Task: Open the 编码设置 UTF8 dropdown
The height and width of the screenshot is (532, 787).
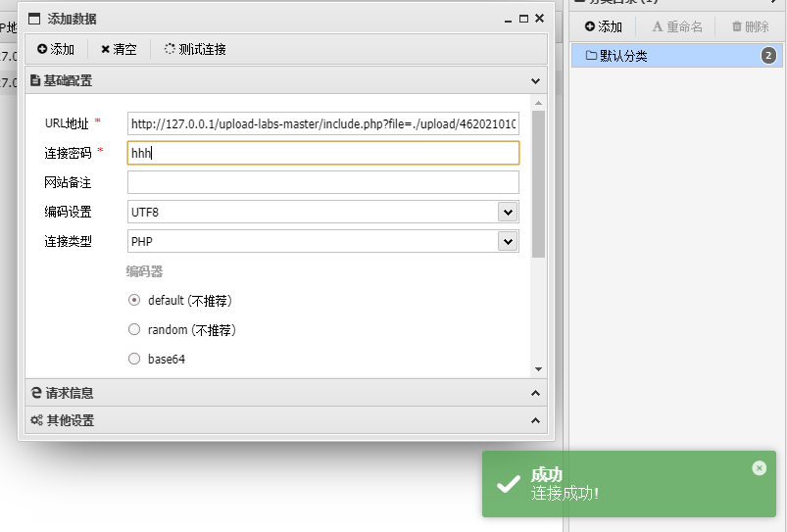Action: pos(508,212)
